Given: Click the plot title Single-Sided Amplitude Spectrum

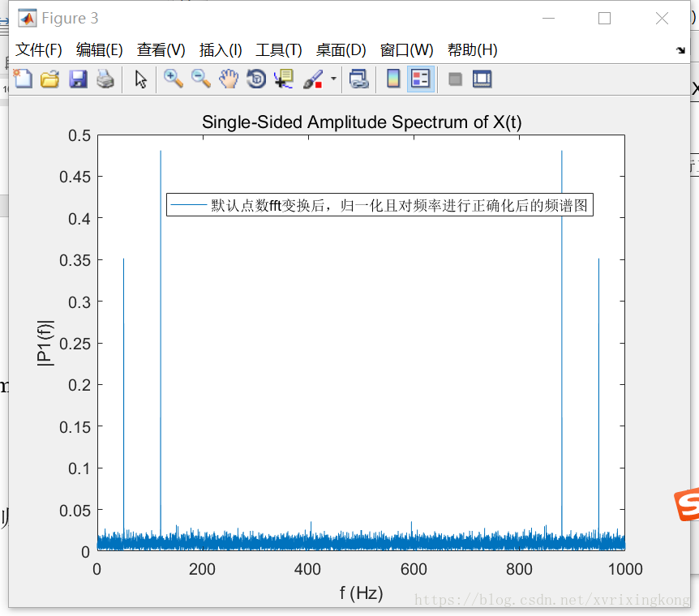Looking at the screenshot, I should click(362, 122).
